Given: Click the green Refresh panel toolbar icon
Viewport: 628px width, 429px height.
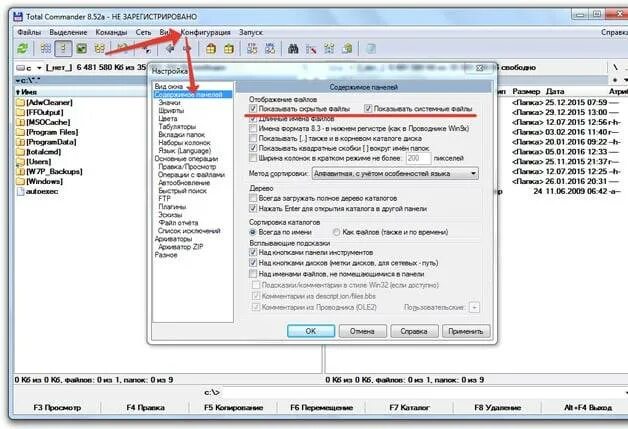Looking at the screenshot, I should (22, 49).
